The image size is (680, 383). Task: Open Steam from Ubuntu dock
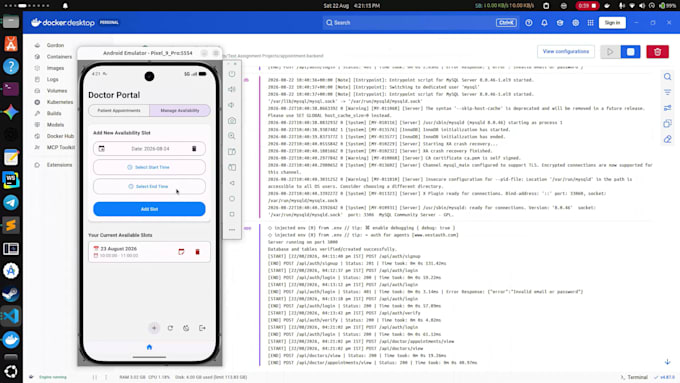tap(11, 294)
